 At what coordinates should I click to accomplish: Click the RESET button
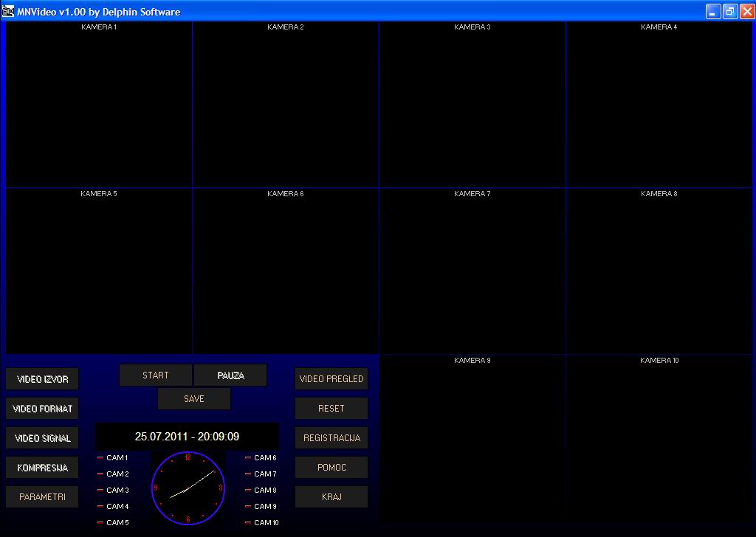tap(331, 409)
